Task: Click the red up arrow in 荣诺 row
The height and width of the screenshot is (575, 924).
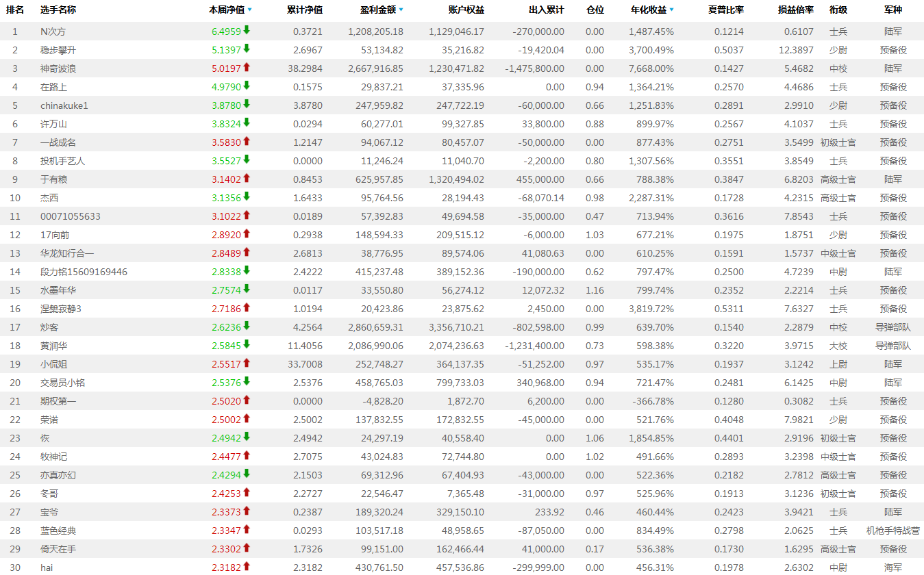Action: click(247, 418)
